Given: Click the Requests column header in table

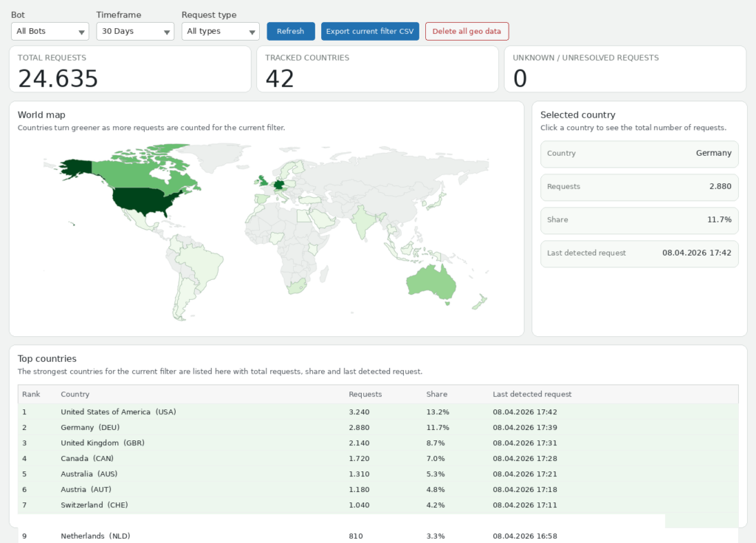Looking at the screenshot, I should point(365,395).
